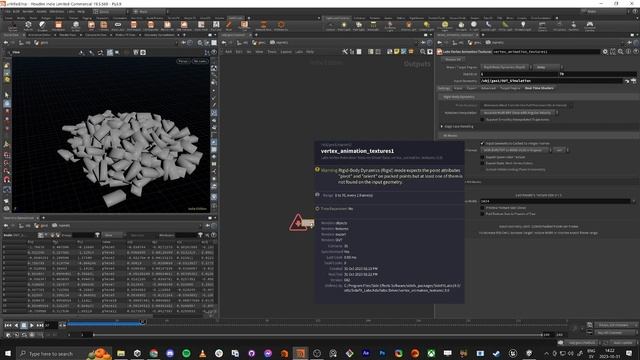Open After Effects from the taskbar

(x=366, y=353)
